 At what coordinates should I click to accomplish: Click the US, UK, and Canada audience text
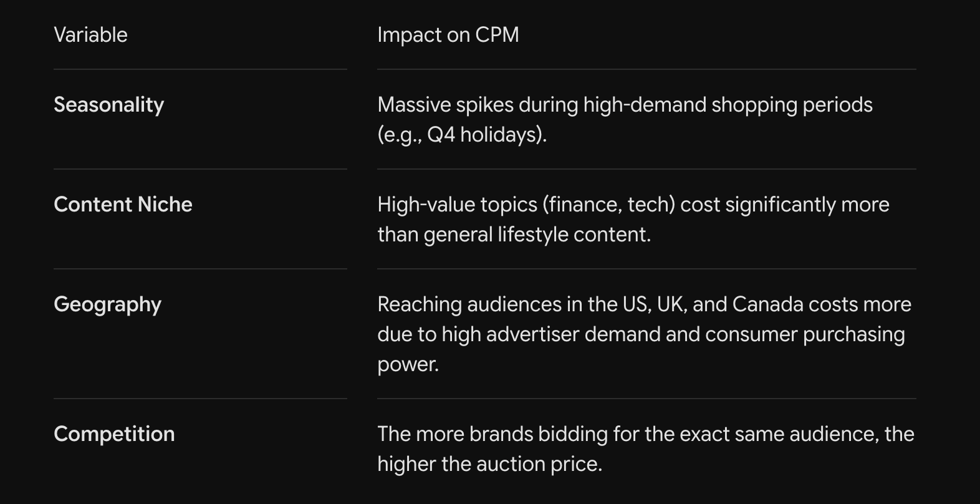(x=644, y=304)
